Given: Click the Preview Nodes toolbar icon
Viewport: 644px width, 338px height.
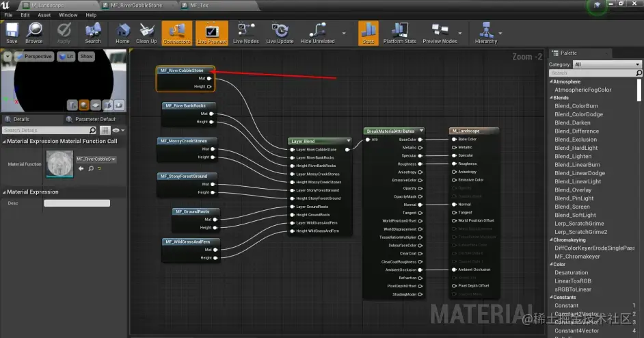Looking at the screenshot, I should [440, 33].
